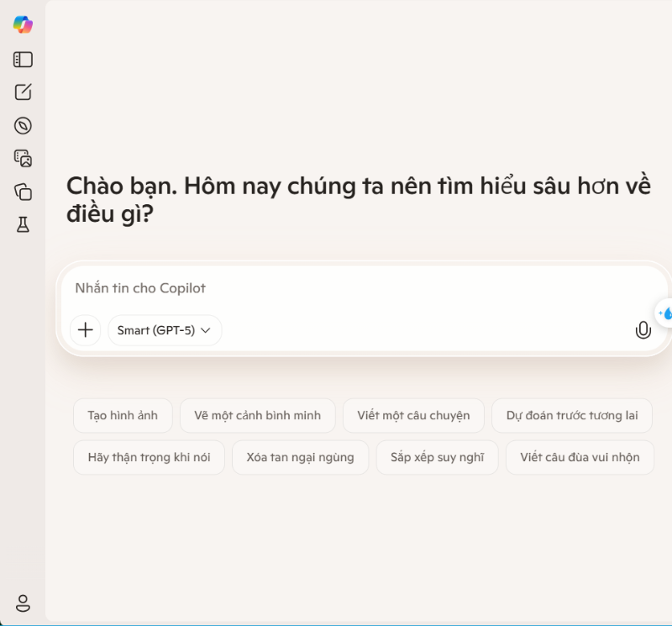Click the 'Nhắn tin cho Copilot' input field
This screenshot has height=626, width=672.
[336, 287]
